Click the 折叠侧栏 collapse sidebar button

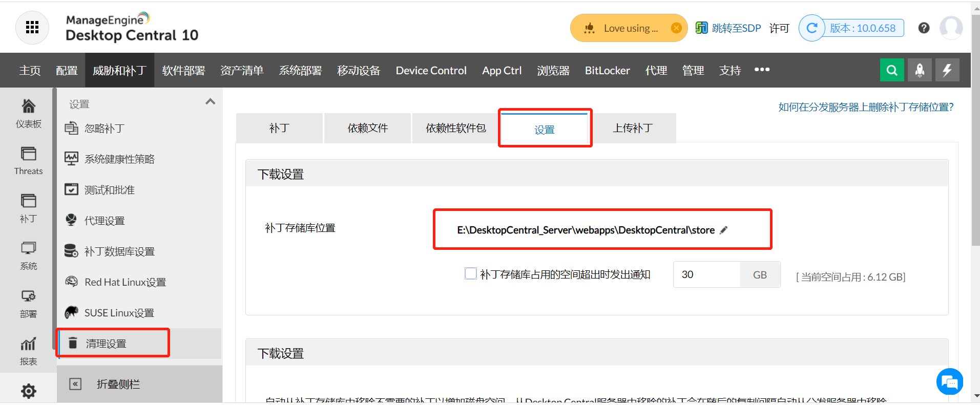coord(139,384)
